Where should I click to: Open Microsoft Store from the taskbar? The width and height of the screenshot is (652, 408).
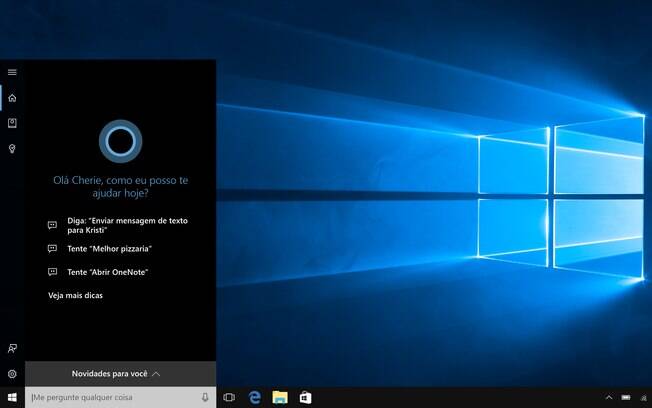[x=305, y=397]
